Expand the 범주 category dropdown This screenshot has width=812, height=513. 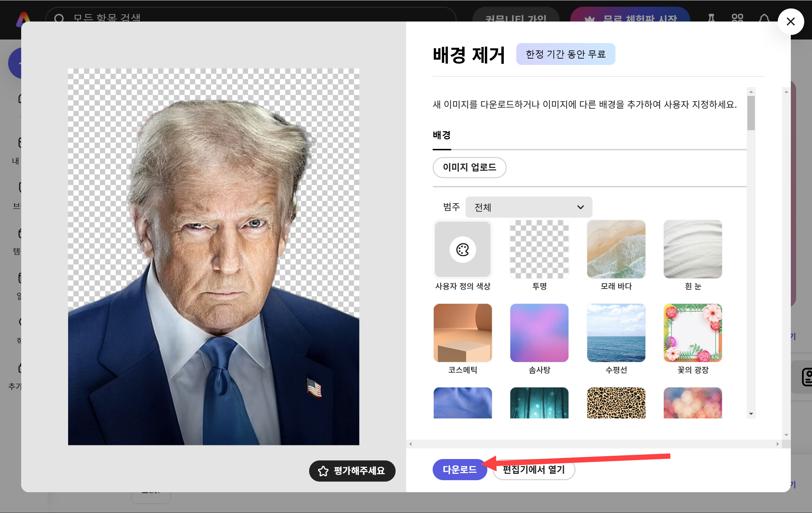click(528, 207)
